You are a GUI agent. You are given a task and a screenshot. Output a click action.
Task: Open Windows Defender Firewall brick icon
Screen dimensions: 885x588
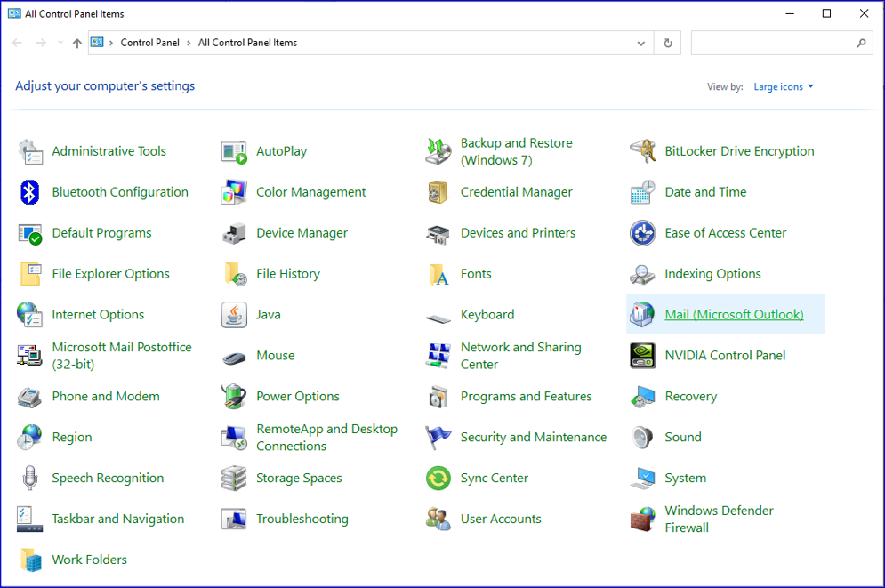(x=641, y=518)
